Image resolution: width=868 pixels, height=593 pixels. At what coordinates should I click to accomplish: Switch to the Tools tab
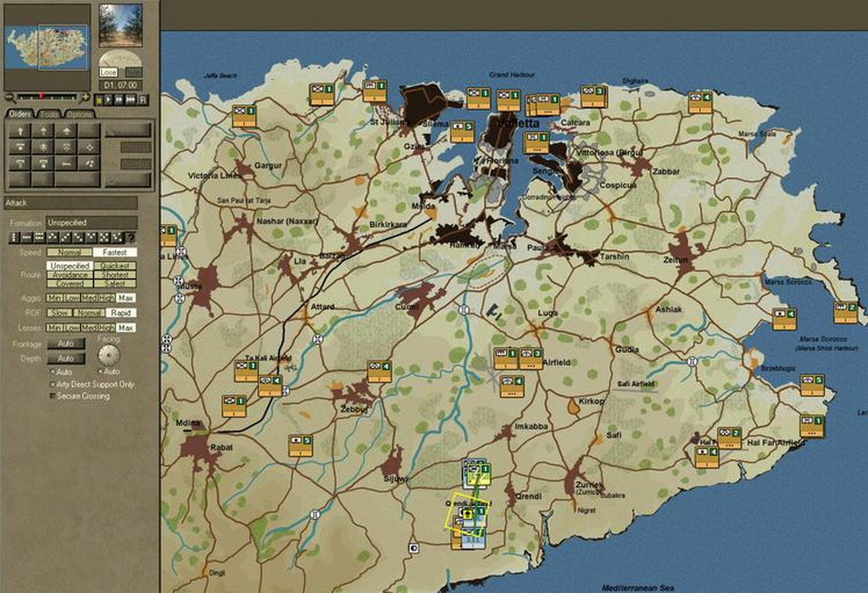point(49,114)
